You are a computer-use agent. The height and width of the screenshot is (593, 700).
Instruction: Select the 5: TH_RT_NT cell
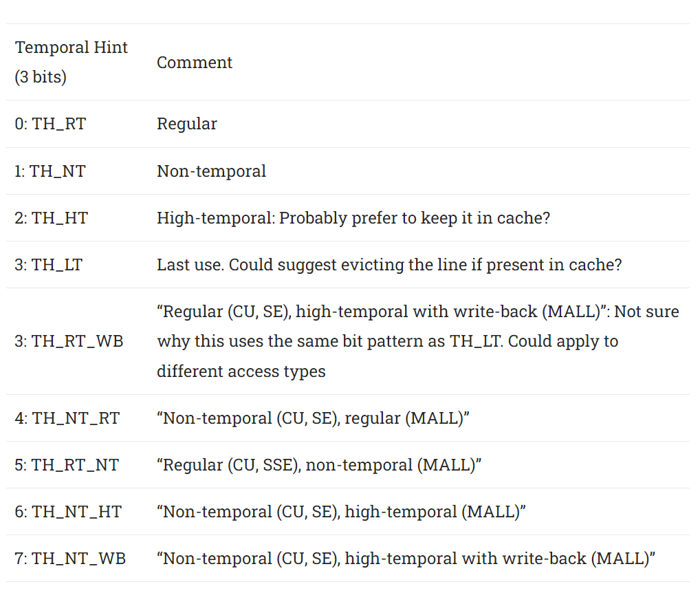coord(67,465)
